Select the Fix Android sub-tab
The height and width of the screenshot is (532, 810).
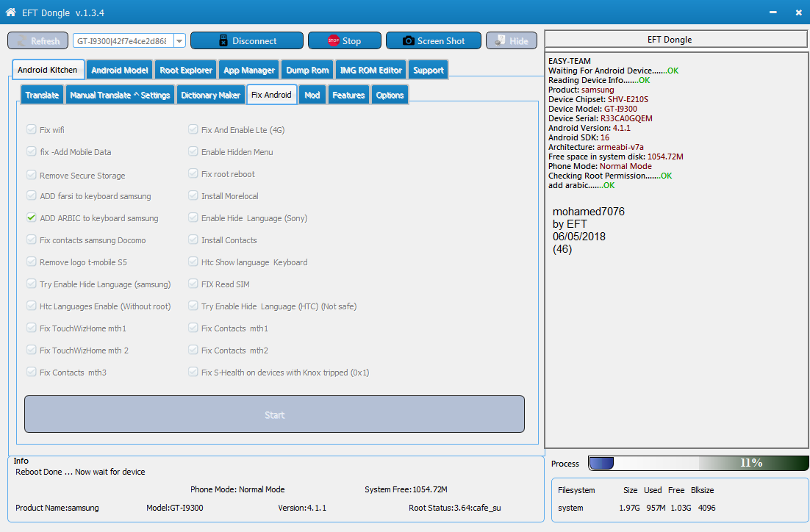click(x=272, y=95)
